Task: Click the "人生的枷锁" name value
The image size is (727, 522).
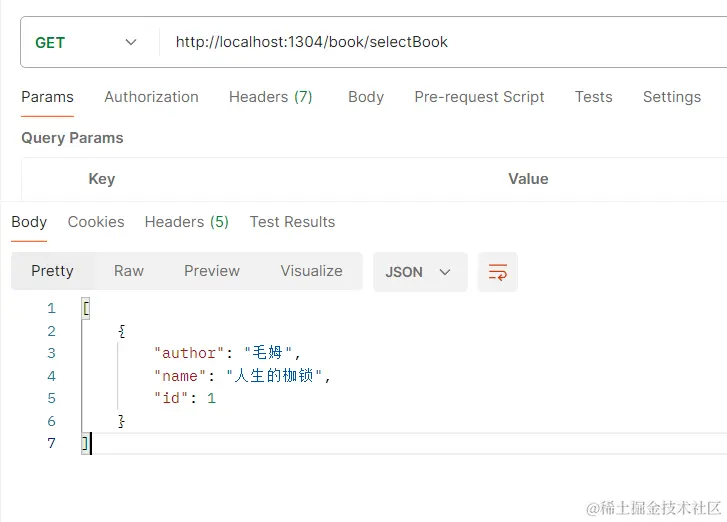Action: pyautogui.click(x=274, y=376)
